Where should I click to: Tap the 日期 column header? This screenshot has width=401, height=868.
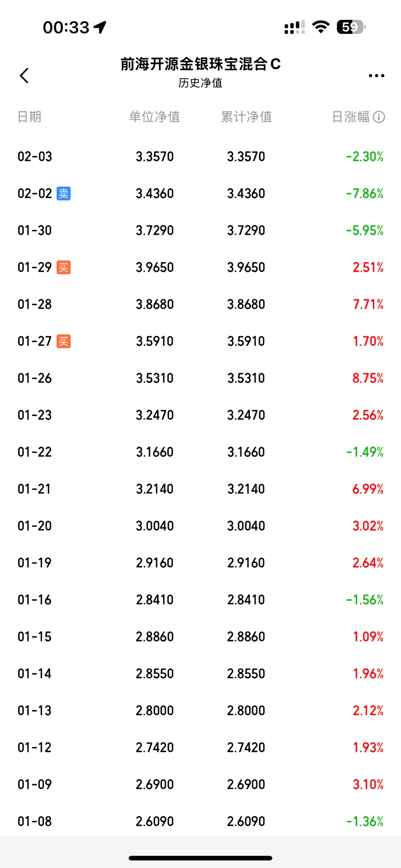(x=29, y=117)
